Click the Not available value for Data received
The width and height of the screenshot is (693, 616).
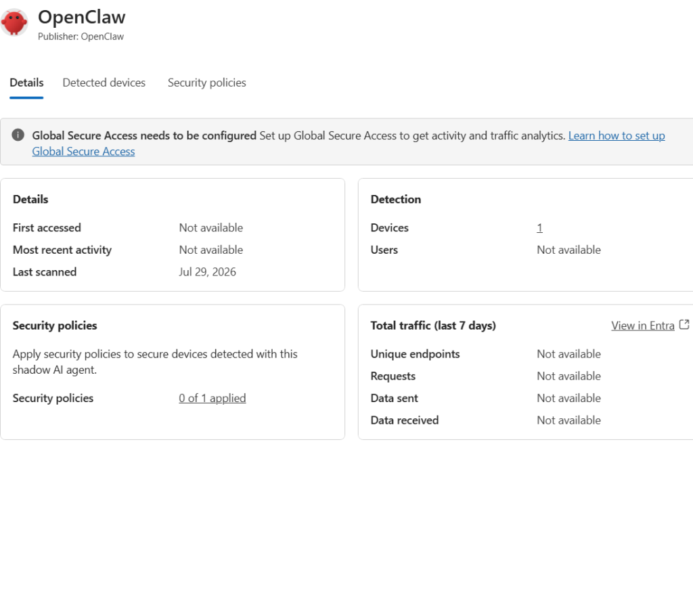568,420
